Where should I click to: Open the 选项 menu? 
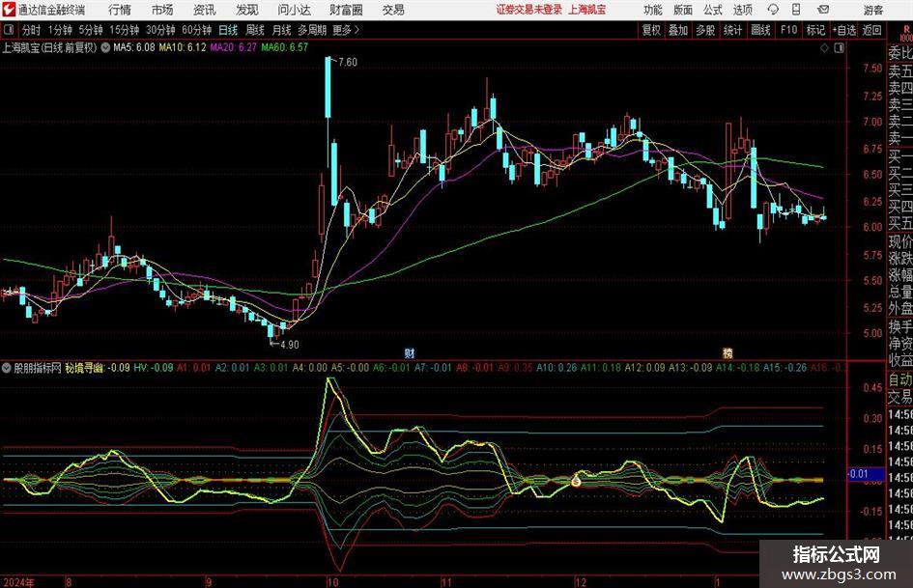click(742, 10)
